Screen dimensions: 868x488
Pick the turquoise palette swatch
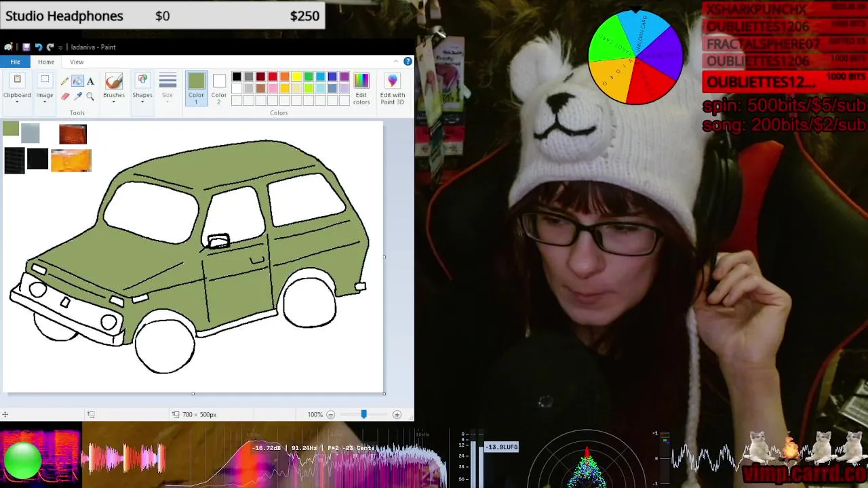[x=320, y=77]
